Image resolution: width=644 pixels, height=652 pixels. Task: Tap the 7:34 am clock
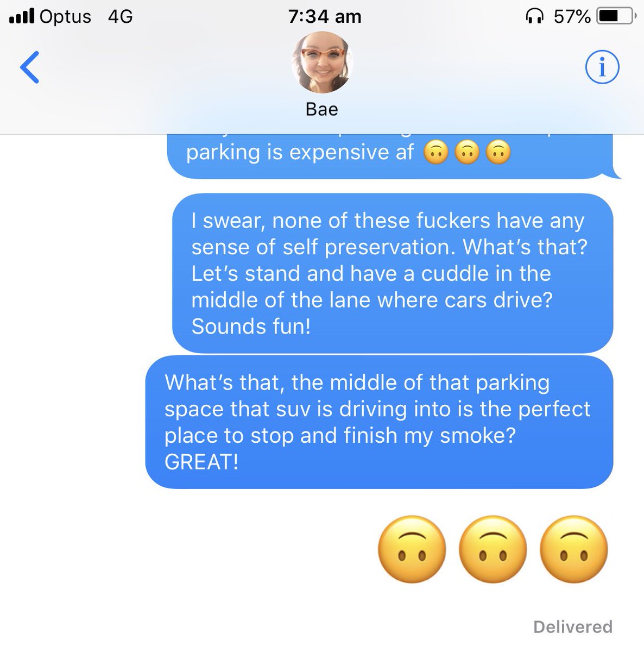pyautogui.click(x=325, y=16)
